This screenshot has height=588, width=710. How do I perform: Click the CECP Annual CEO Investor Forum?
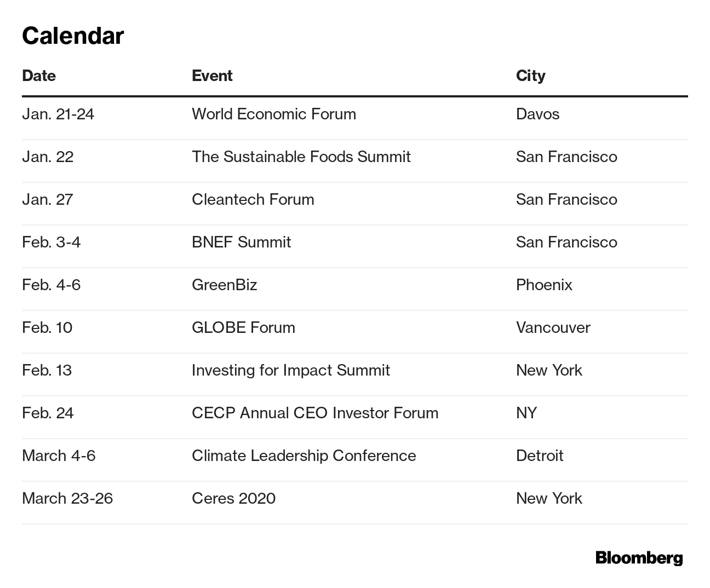[x=315, y=413]
